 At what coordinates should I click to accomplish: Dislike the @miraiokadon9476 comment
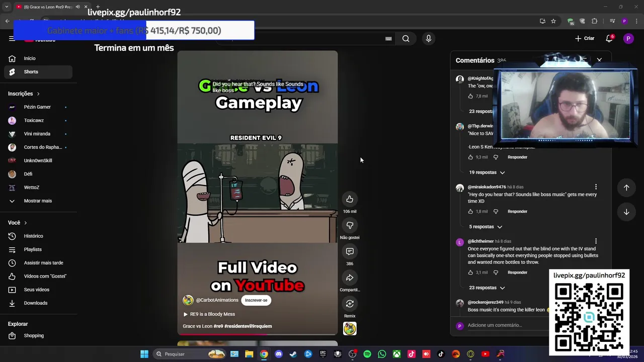click(496, 212)
